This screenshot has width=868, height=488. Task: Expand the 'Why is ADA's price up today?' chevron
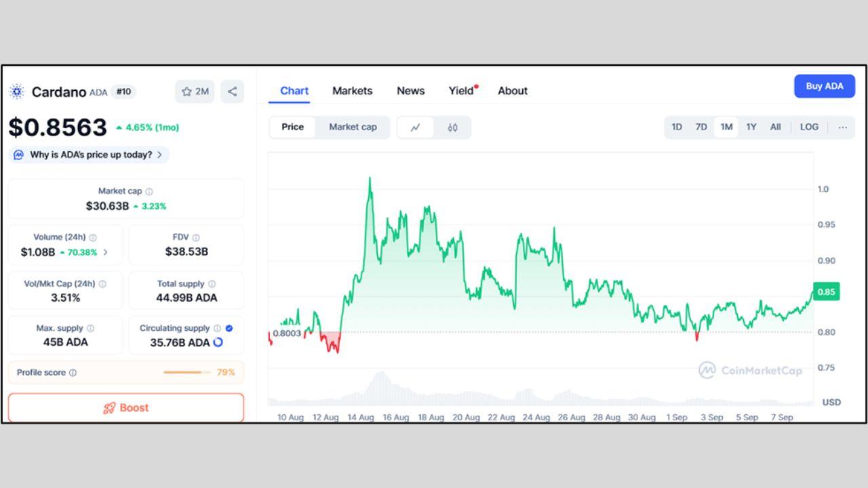(160, 155)
